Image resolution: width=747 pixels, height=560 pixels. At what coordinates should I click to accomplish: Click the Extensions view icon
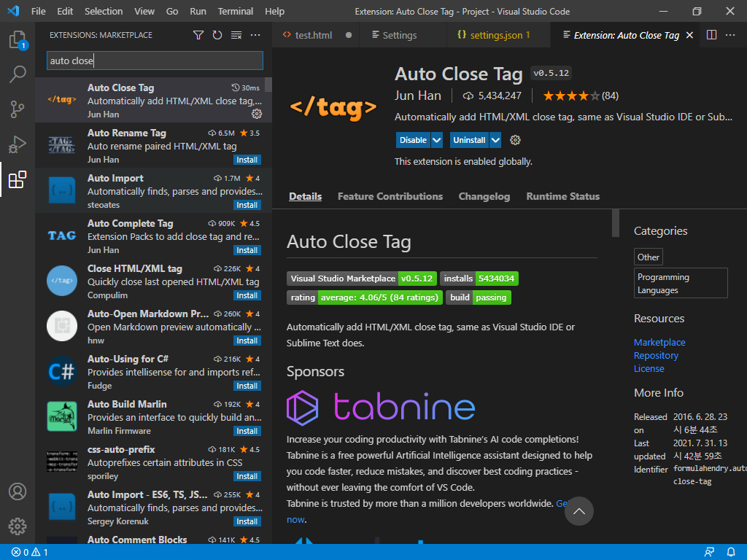click(x=18, y=179)
